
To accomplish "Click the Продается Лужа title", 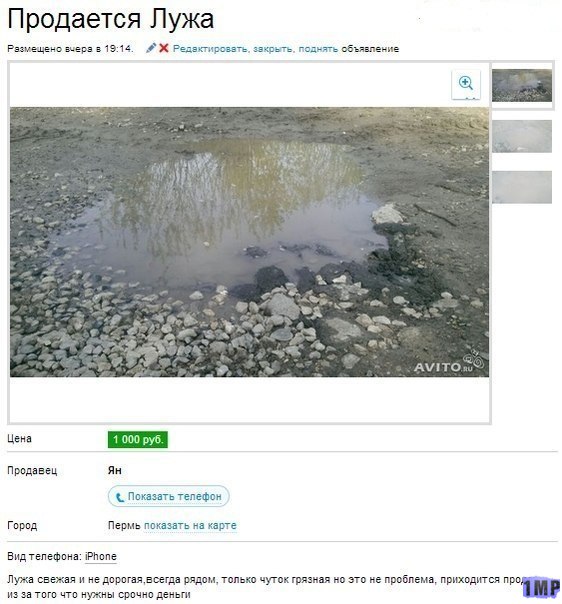I will [111, 19].
